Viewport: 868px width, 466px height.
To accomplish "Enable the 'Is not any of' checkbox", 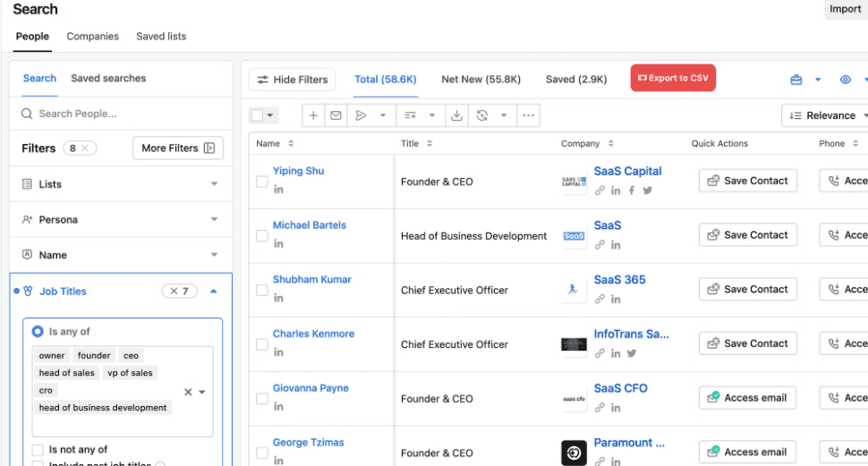I will coord(38,449).
